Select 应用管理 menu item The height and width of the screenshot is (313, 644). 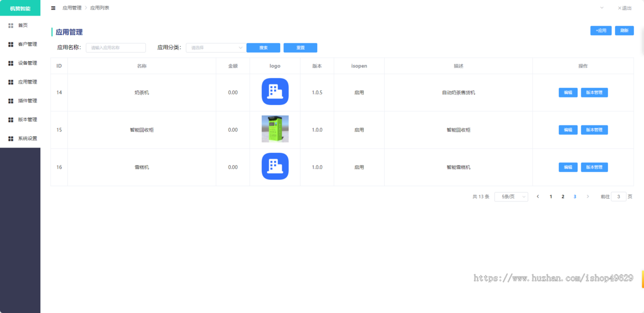(x=27, y=82)
